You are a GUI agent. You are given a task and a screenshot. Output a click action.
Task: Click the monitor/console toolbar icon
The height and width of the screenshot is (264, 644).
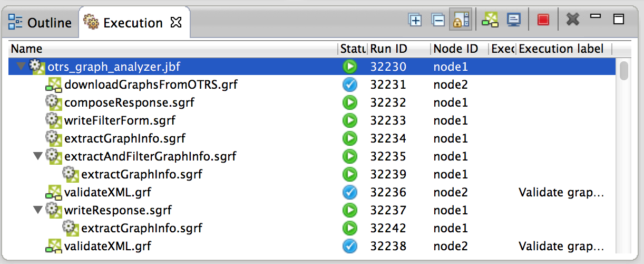(513, 21)
